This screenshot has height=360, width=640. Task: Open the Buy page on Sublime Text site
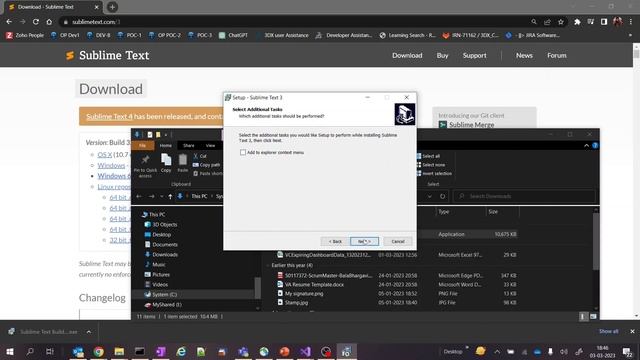pos(442,56)
